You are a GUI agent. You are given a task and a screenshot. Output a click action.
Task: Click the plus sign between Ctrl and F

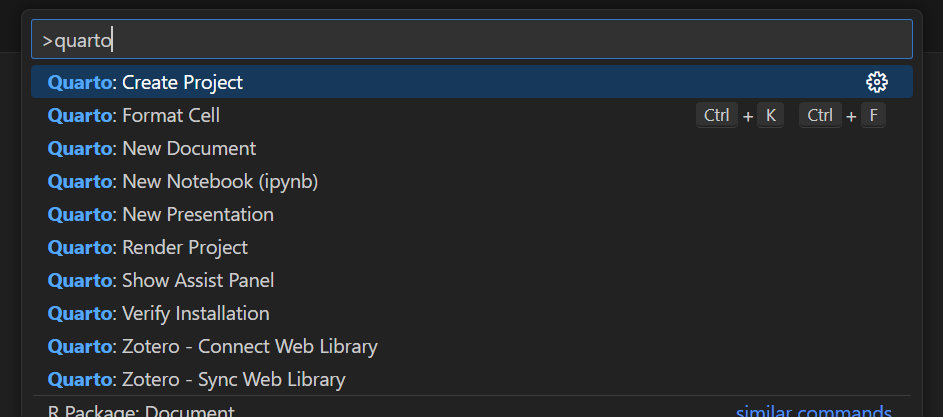click(851, 116)
